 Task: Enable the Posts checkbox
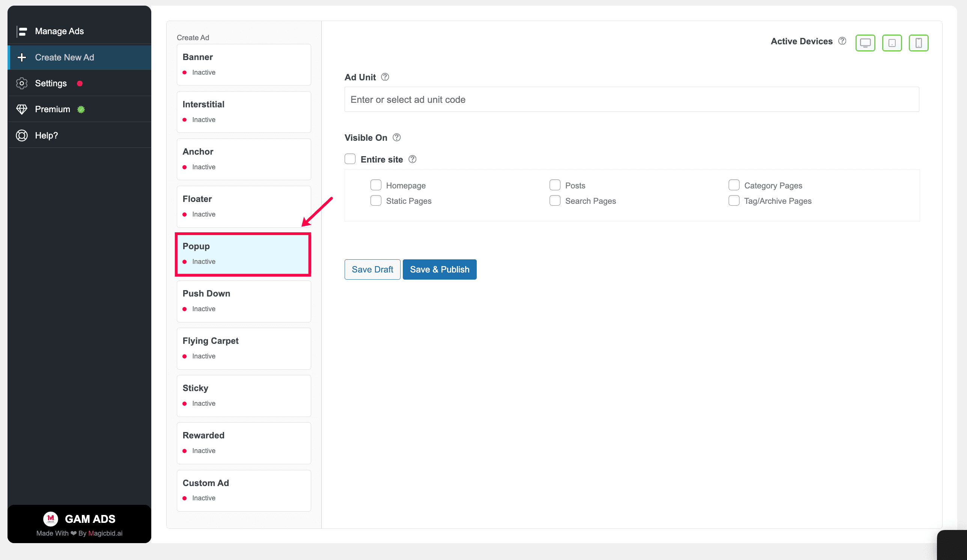coord(555,185)
